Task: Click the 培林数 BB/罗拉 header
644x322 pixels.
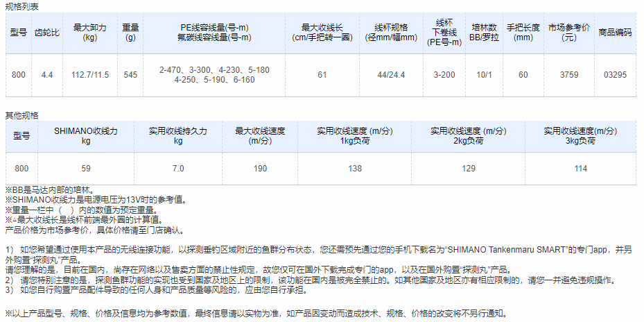Action: click(485, 33)
